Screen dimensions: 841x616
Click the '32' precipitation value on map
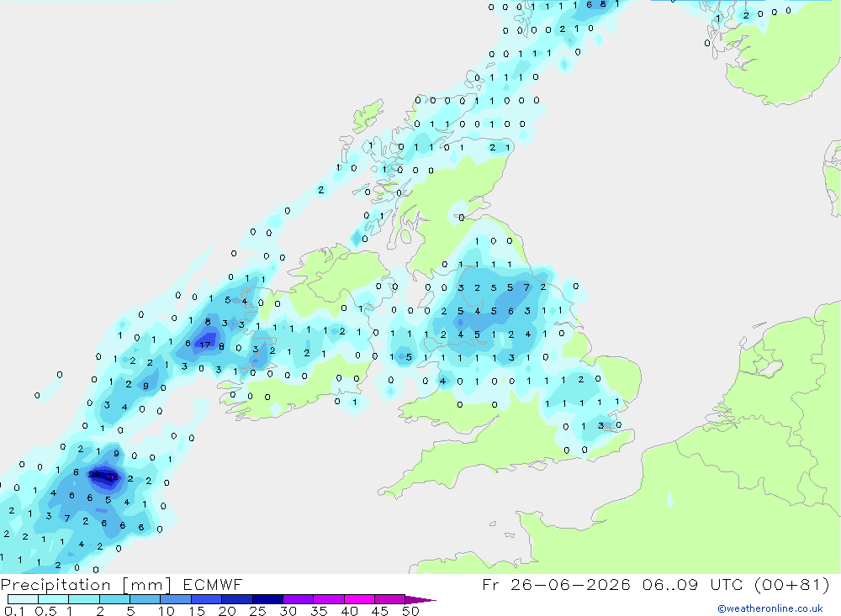[x=112, y=476]
